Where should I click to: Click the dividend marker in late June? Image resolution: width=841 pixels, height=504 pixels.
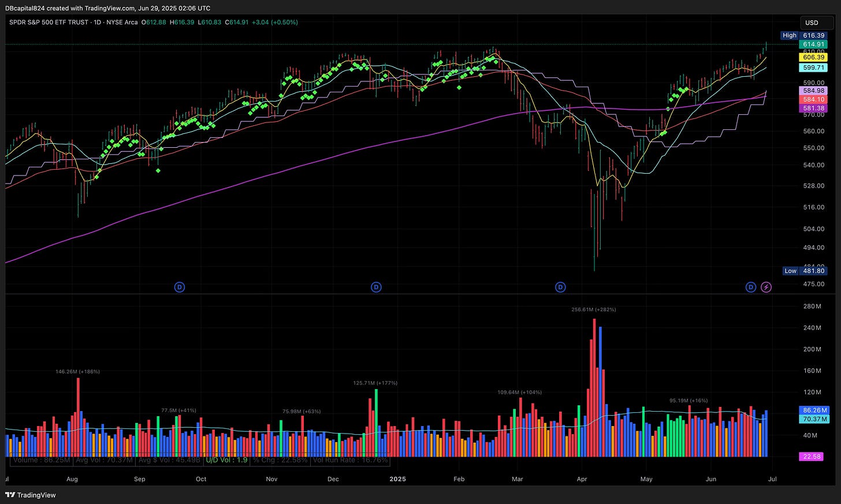click(x=751, y=287)
